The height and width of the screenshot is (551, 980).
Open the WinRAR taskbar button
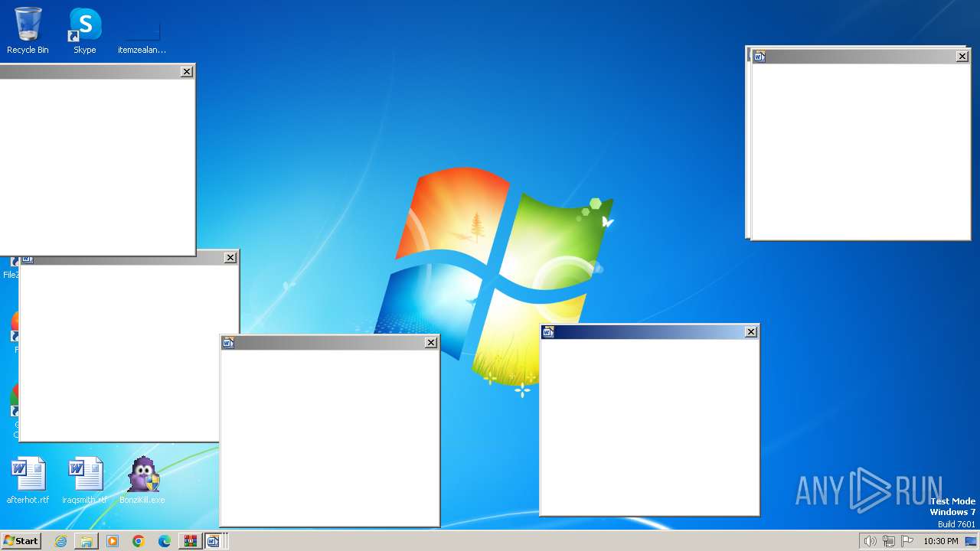click(190, 541)
